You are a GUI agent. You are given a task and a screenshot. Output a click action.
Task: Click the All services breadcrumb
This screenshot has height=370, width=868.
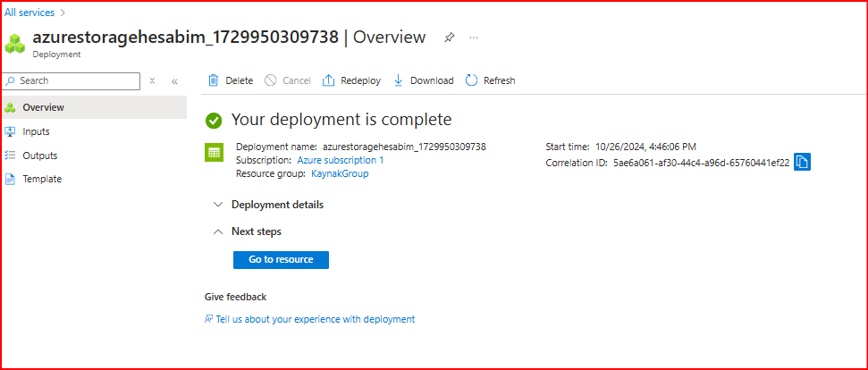(29, 13)
